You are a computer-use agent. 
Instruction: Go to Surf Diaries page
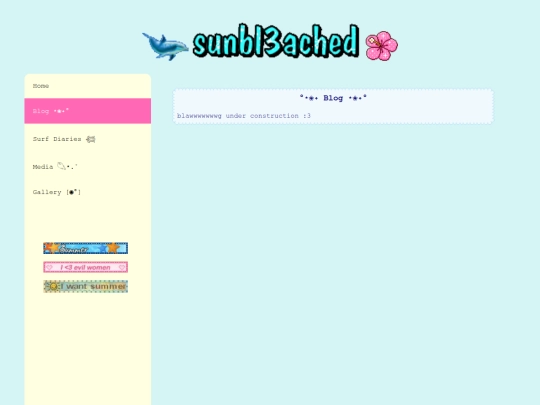(x=87, y=139)
